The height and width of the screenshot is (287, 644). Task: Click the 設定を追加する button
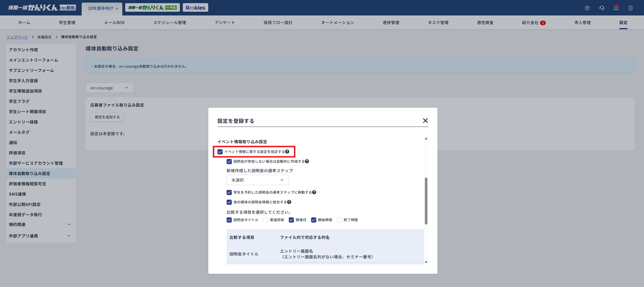coord(107,117)
